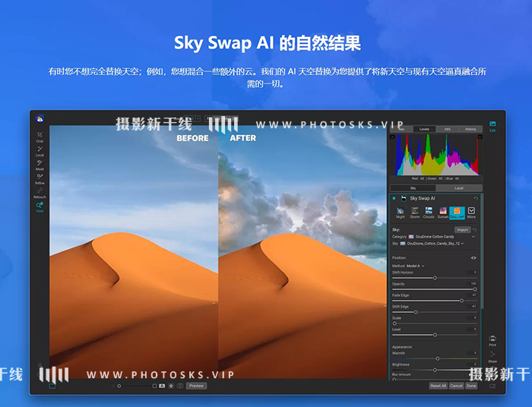Switch to the Info tab
Image resolution: width=532 pixels, height=407 pixels.
[448, 129]
